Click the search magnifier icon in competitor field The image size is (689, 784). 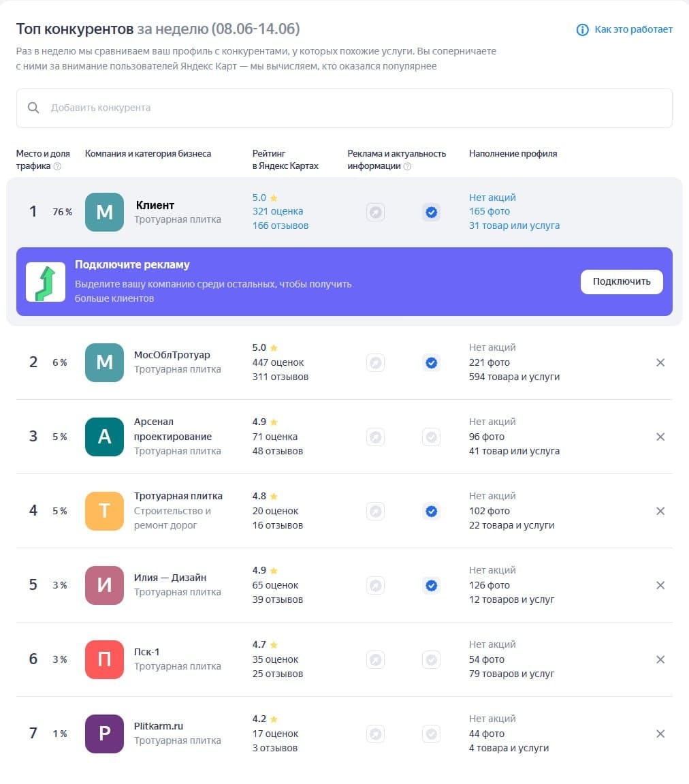click(33, 108)
